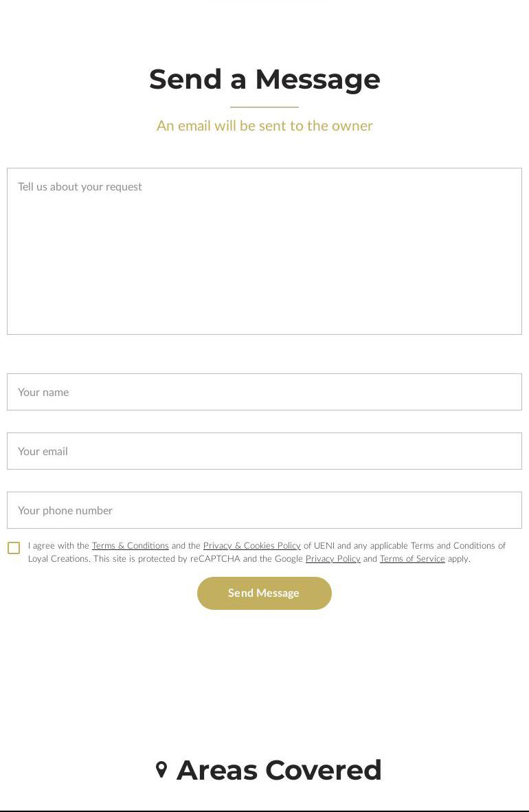Click the word 'reCAPTCHA' in the disclaimer

[x=215, y=559]
